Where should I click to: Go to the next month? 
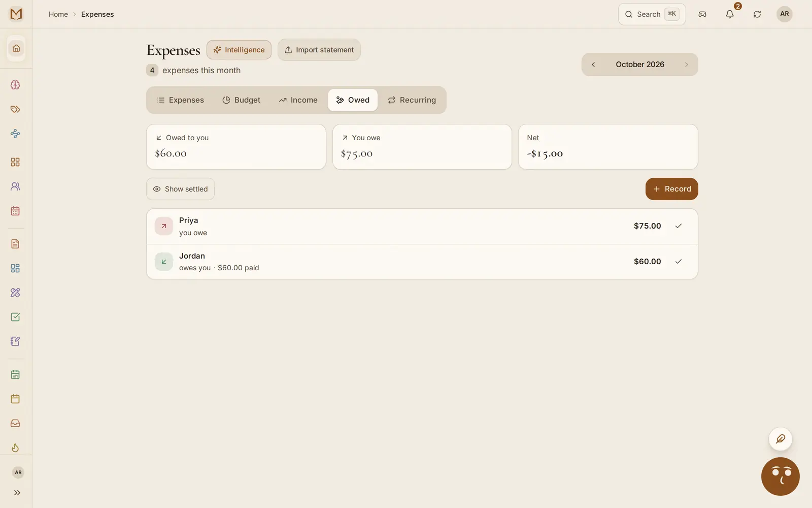click(x=687, y=65)
